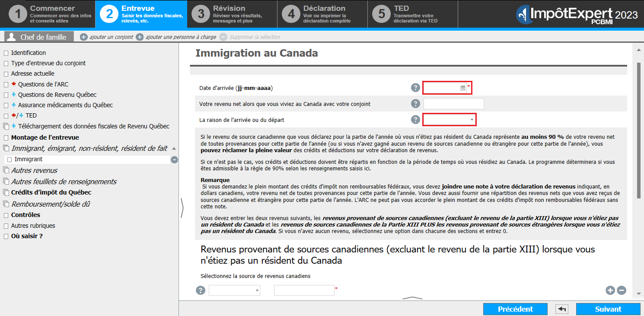This screenshot has height=316, width=644.
Task: Click ajouter une personne à charge link
Action: coord(181,37)
